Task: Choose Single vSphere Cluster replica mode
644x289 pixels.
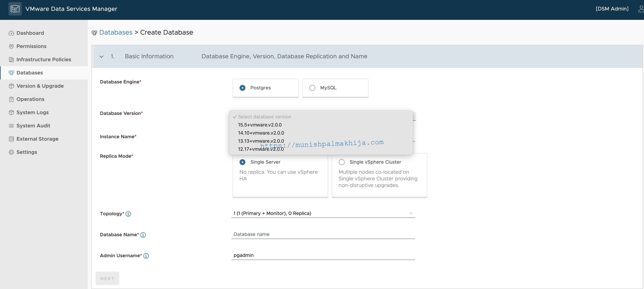Action: pos(379,175)
